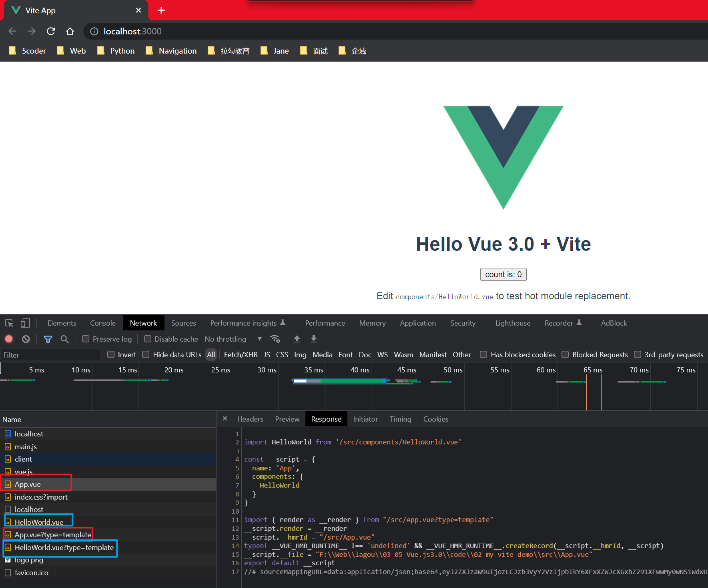Check Blocked Requests filter
The width and height of the screenshot is (708, 588).
coord(565,354)
